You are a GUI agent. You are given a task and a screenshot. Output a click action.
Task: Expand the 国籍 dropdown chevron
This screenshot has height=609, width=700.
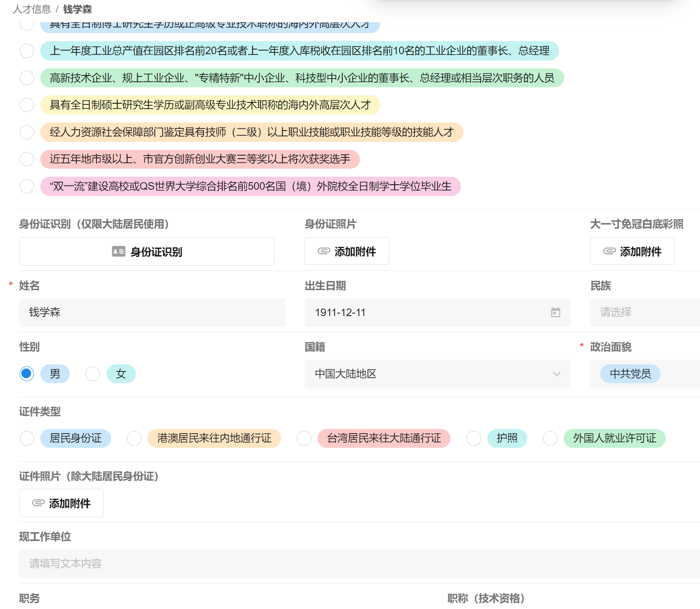click(557, 374)
